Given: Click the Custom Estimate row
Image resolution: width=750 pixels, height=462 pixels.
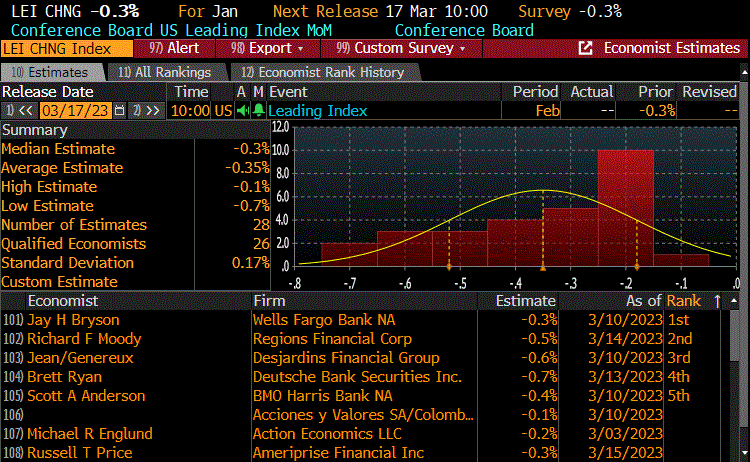Looking at the screenshot, I should 135,282.
